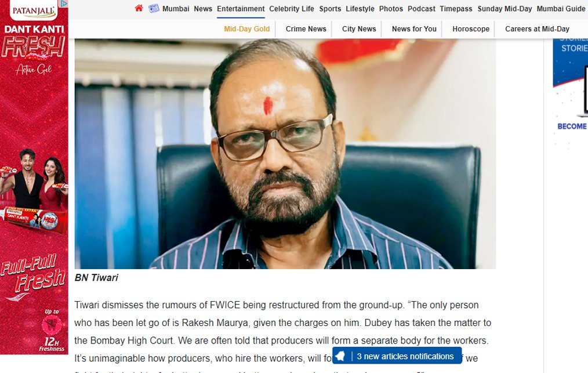The width and height of the screenshot is (588, 373).
Task: Click the AdChoices icon on the Patanjali ad
Action: (x=64, y=3)
